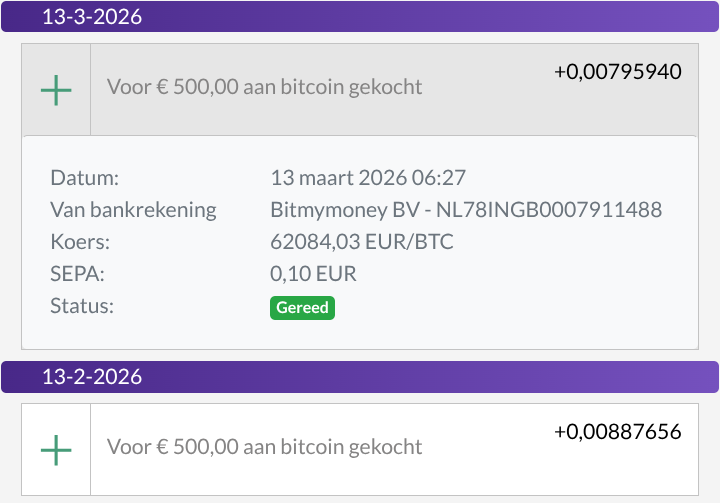Click the Datum label
The height and width of the screenshot is (503, 720).
click(84, 178)
